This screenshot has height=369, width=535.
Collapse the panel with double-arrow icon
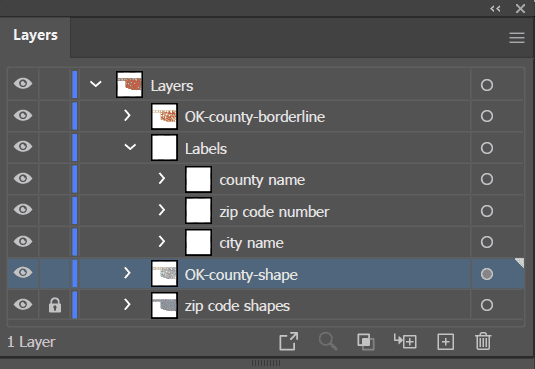tap(495, 9)
